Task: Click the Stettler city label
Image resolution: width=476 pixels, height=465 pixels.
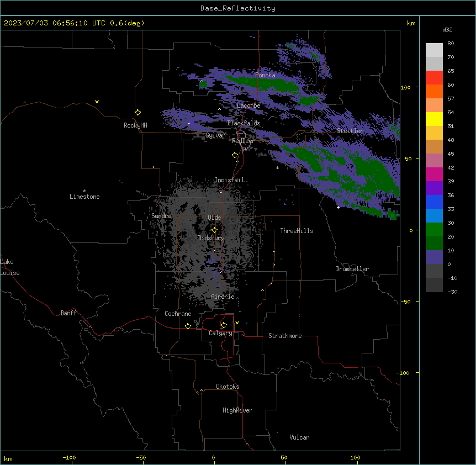Action: (350, 131)
